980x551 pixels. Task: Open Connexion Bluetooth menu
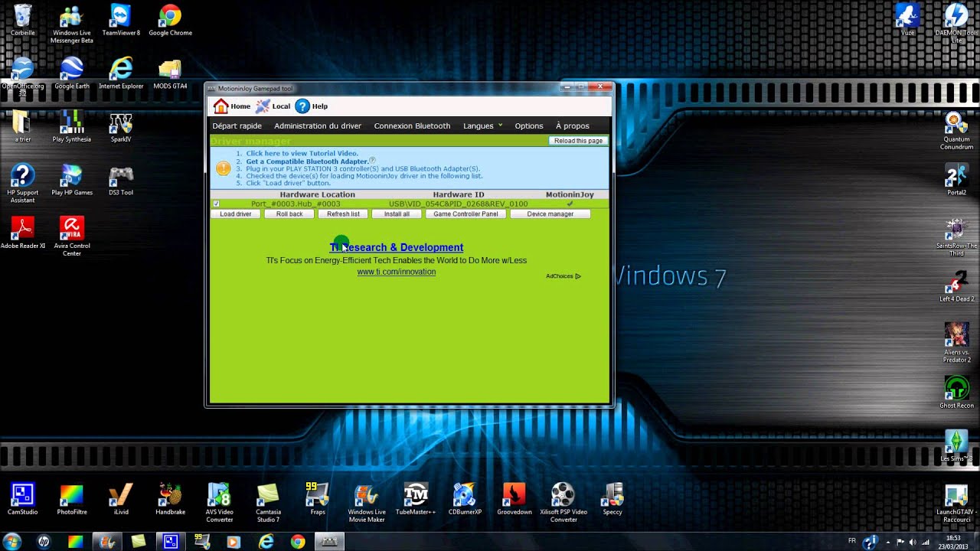[412, 126]
